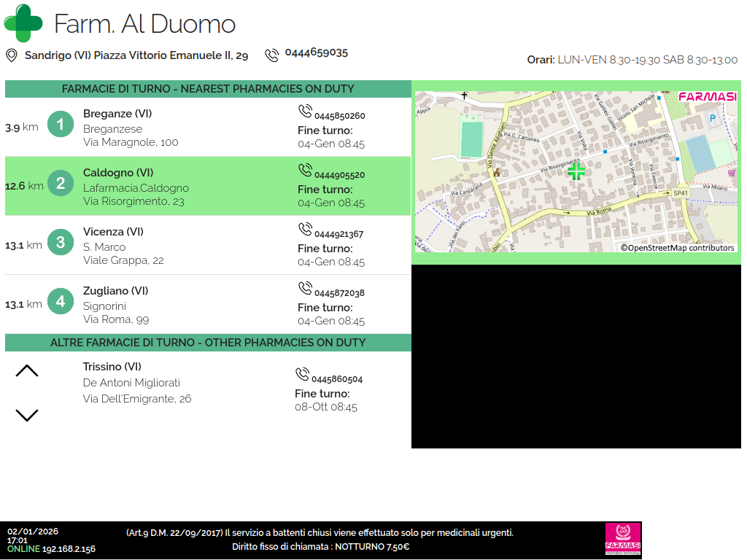Click the number 4 badge for Zugliano

61,302
